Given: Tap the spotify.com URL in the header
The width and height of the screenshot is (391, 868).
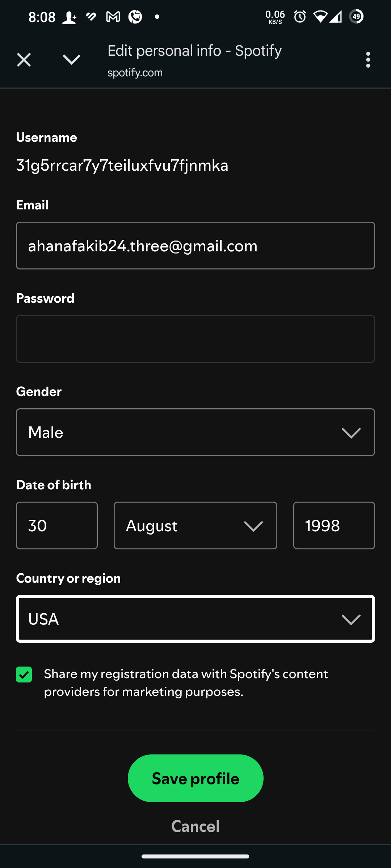Looking at the screenshot, I should coord(135,73).
